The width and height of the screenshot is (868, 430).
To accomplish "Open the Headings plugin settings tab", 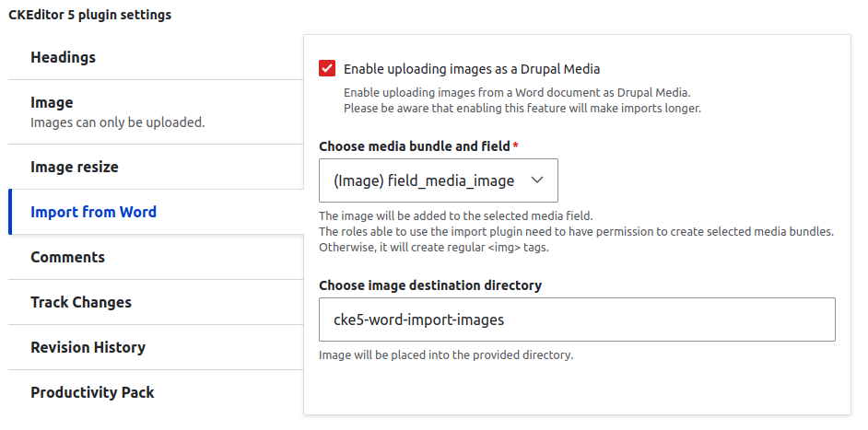I will [156, 58].
